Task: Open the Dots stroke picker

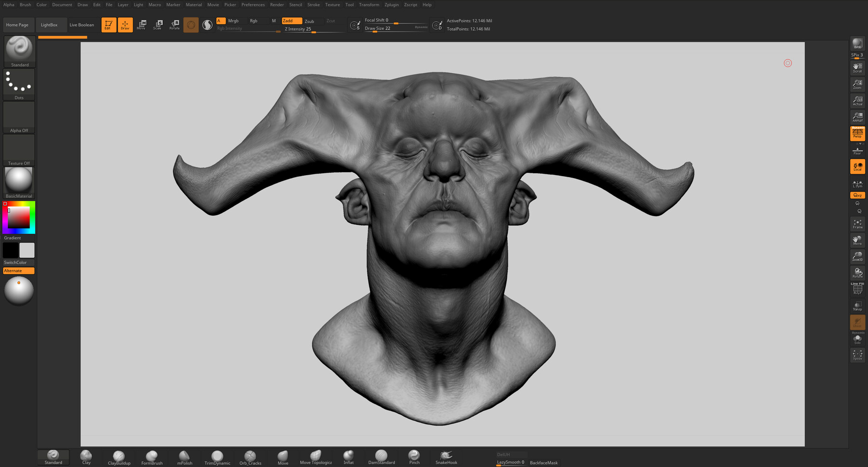Action: click(19, 84)
